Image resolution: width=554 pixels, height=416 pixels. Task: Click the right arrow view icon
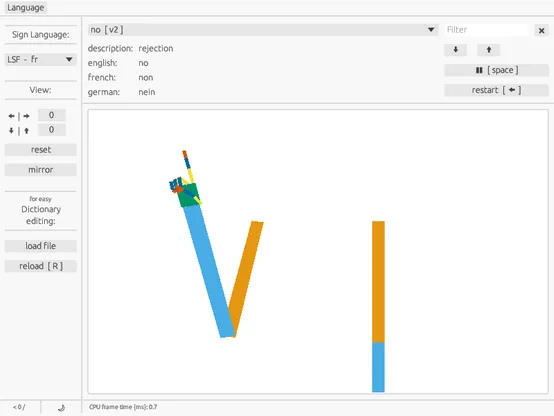26,116
